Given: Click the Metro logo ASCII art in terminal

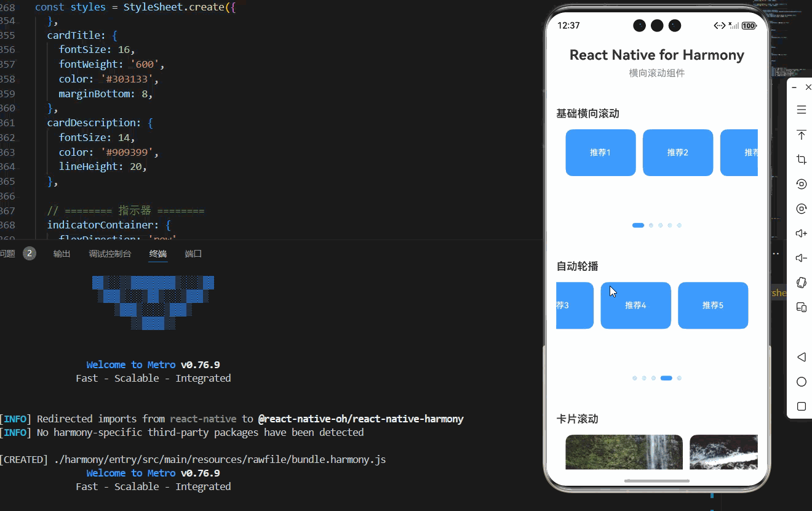Looking at the screenshot, I should 153,302.
